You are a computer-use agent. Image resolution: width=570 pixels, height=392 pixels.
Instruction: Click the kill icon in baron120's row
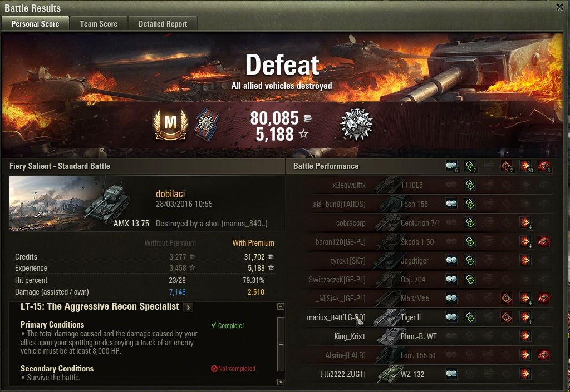click(x=544, y=241)
